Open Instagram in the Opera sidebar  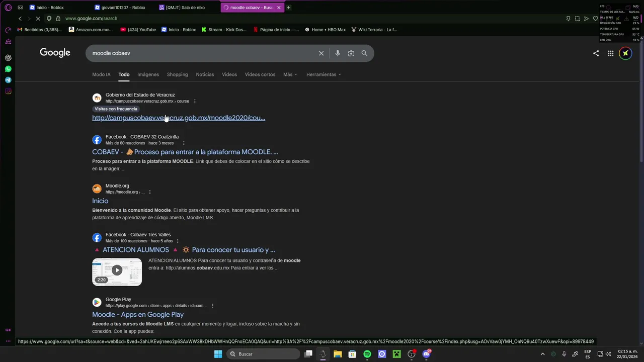[x=8, y=91]
